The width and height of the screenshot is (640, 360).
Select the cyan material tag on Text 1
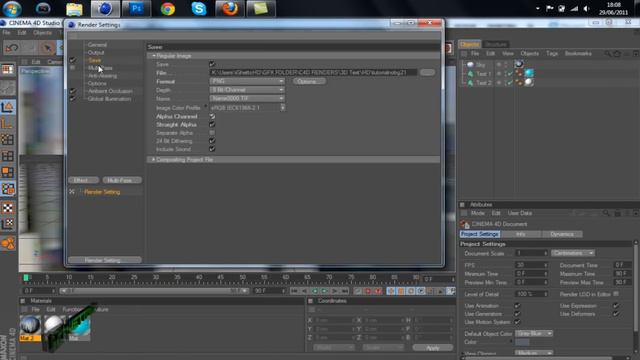529,73
